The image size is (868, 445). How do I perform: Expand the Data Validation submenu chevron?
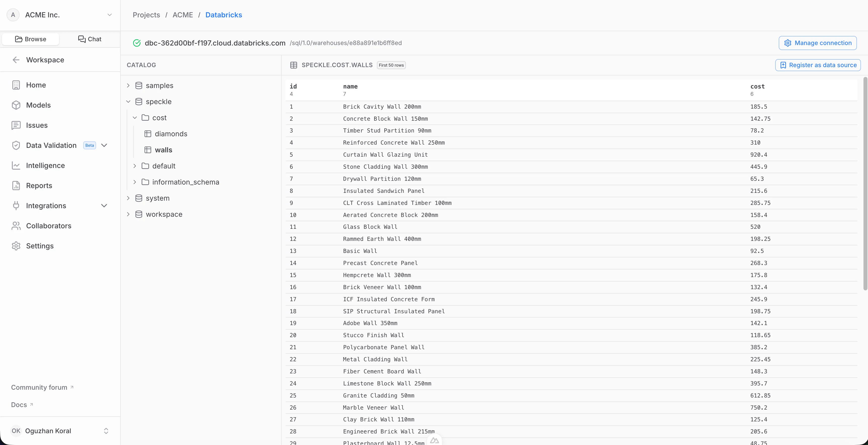pyautogui.click(x=104, y=145)
